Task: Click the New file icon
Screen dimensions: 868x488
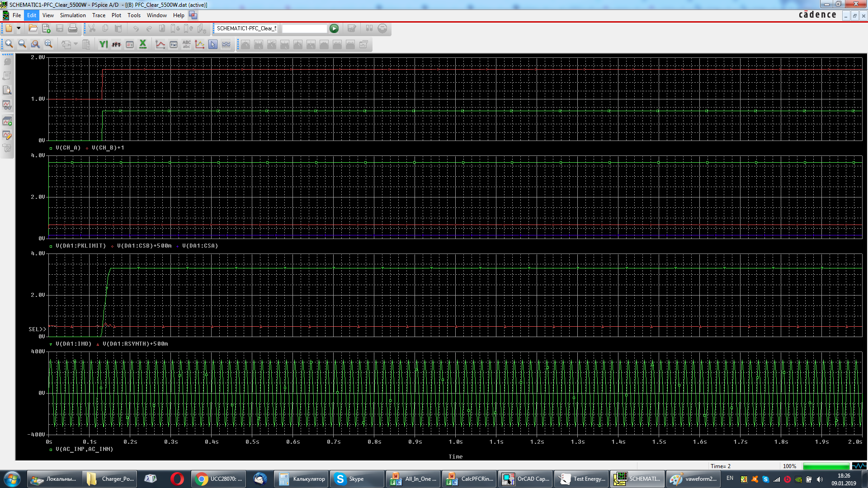Action: [9, 28]
